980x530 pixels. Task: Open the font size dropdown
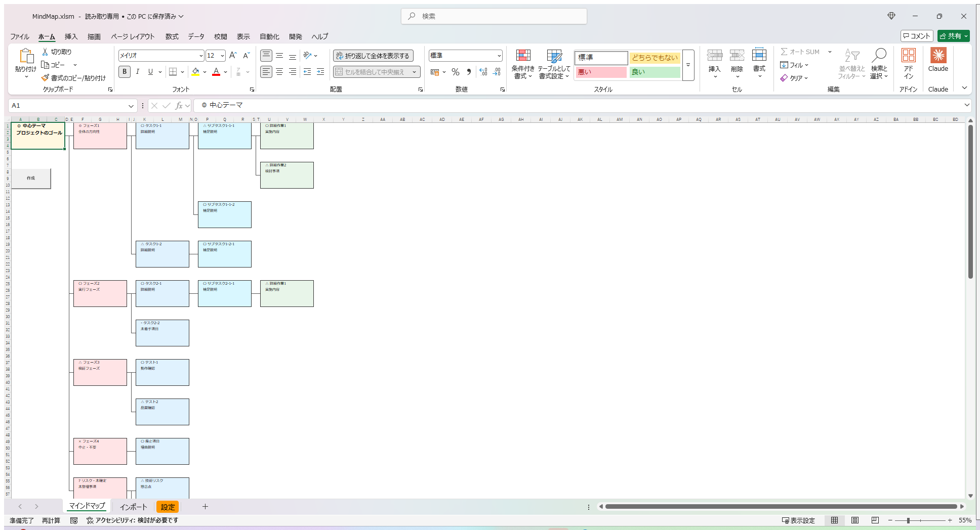(222, 56)
